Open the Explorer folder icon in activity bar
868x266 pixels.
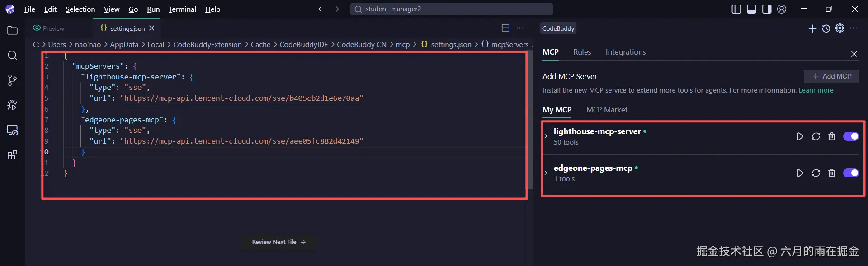[x=12, y=30]
